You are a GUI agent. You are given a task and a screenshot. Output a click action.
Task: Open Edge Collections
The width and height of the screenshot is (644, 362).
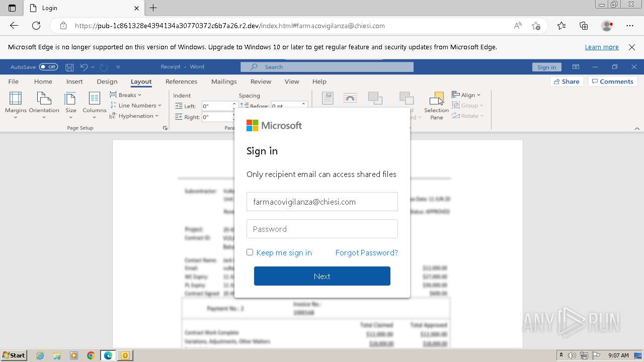pyautogui.click(x=584, y=26)
